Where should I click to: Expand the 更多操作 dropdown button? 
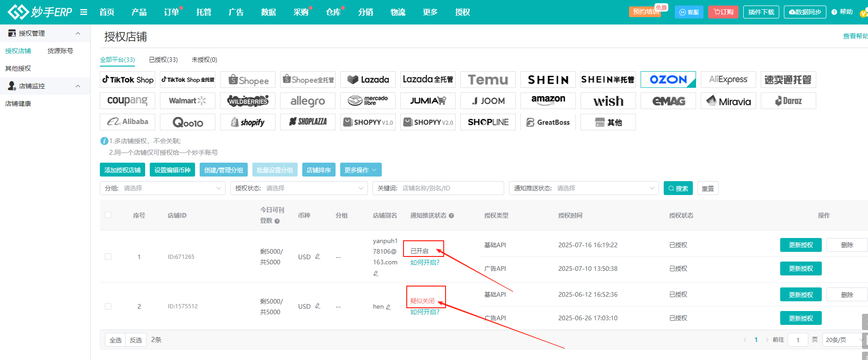361,170
